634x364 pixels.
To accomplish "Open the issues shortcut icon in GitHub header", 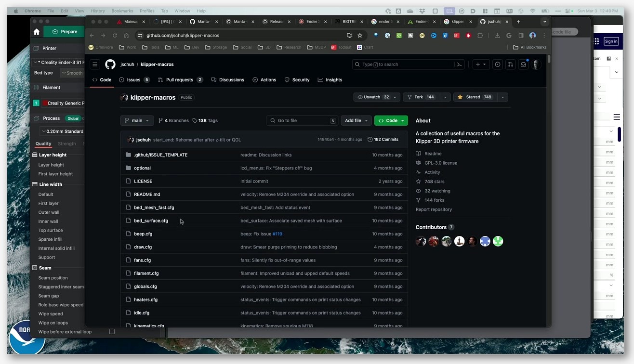I will [x=498, y=64].
